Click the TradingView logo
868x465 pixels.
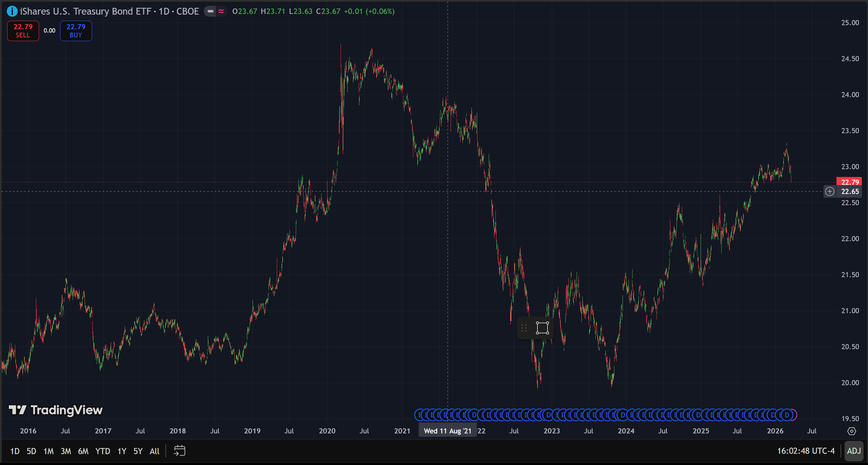(56, 410)
